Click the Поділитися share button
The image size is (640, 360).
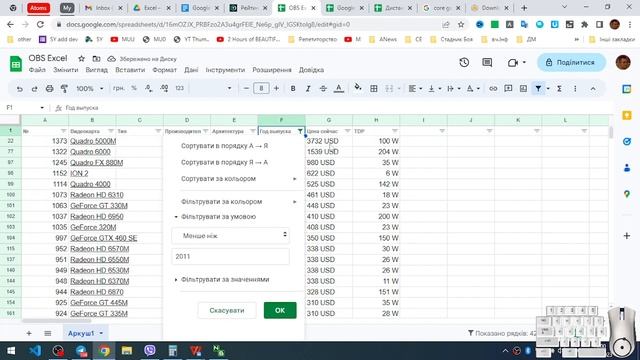point(571,62)
